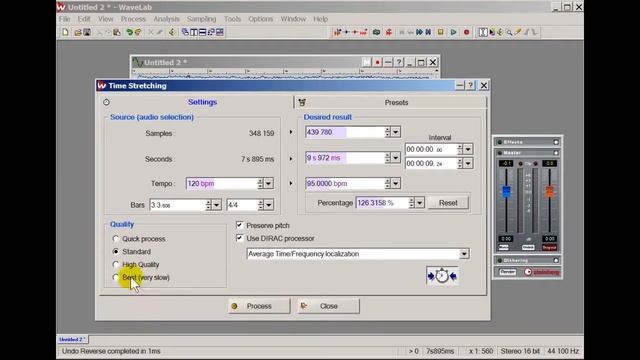Click the loop toggle icon in transport bar

coord(376,32)
